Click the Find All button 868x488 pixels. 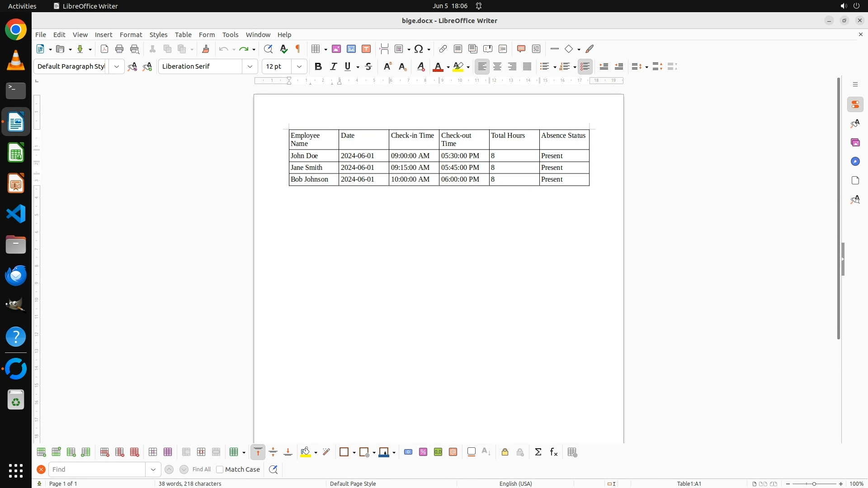tap(202, 469)
